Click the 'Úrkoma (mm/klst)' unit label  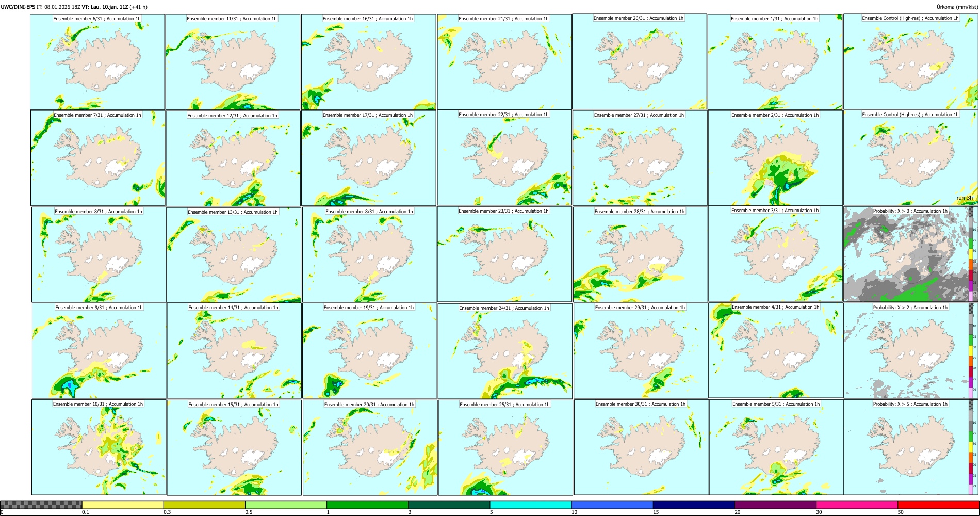[x=957, y=7]
